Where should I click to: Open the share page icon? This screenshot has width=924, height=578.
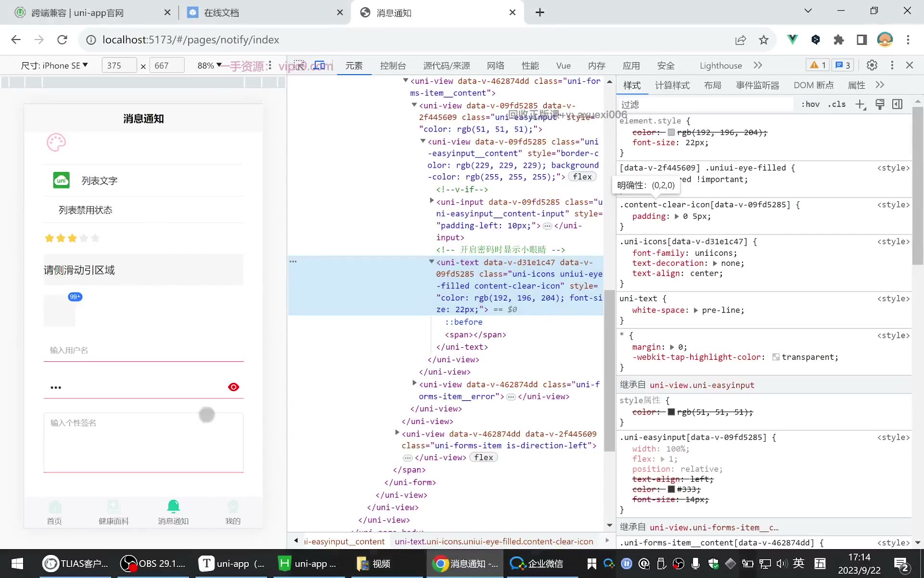point(741,40)
